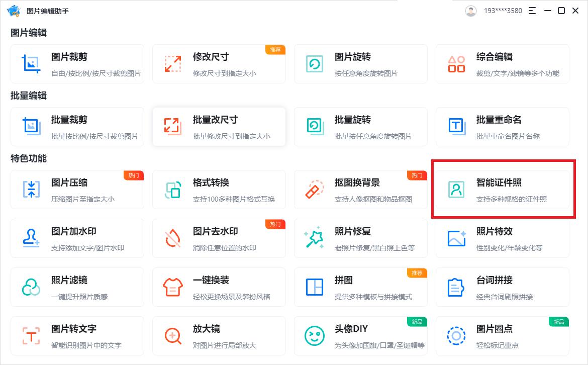Select the 图片压缩 compression tool

(x=77, y=190)
